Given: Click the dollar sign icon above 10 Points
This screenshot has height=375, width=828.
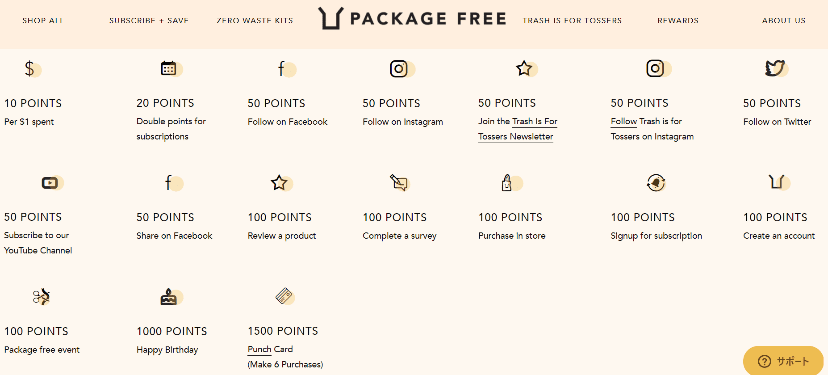Looking at the screenshot, I should click(x=30, y=69).
